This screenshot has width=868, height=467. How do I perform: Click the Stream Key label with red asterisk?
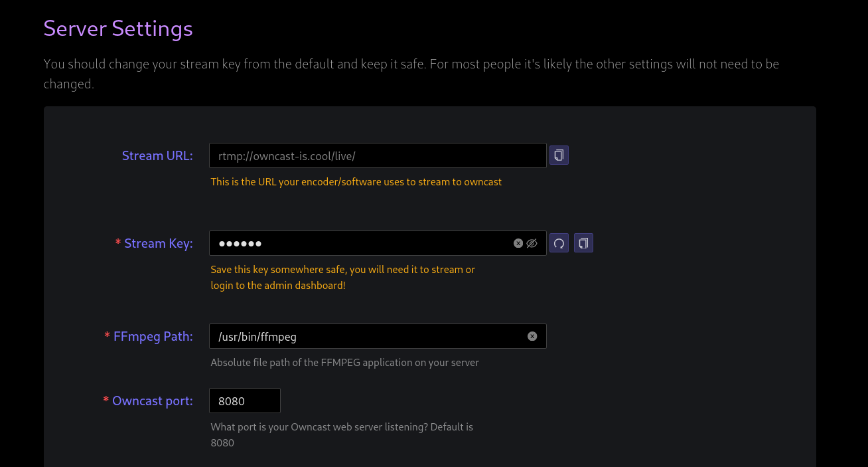[x=154, y=242]
